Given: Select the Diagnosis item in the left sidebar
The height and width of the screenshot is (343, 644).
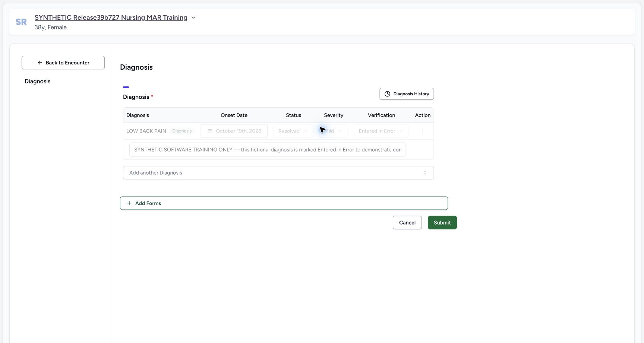Looking at the screenshot, I should point(38,81).
